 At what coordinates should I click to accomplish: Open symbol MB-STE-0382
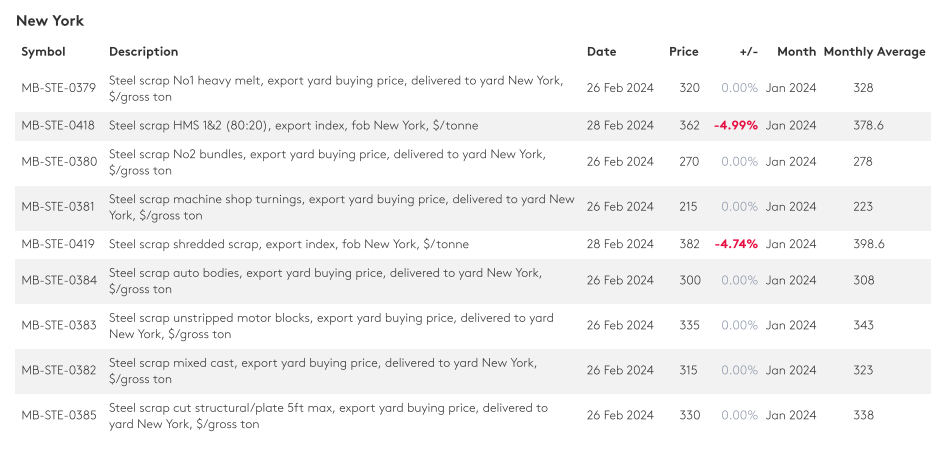pyautogui.click(x=59, y=371)
